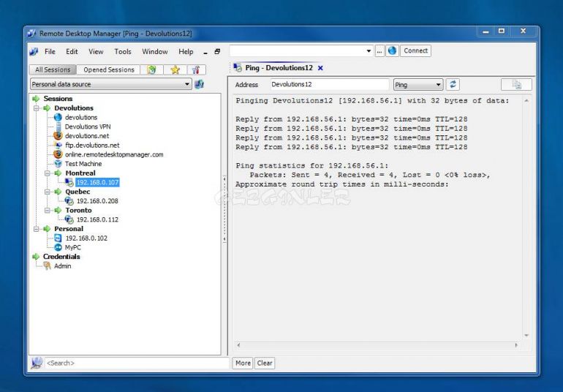Click in the Search field

tap(137, 363)
